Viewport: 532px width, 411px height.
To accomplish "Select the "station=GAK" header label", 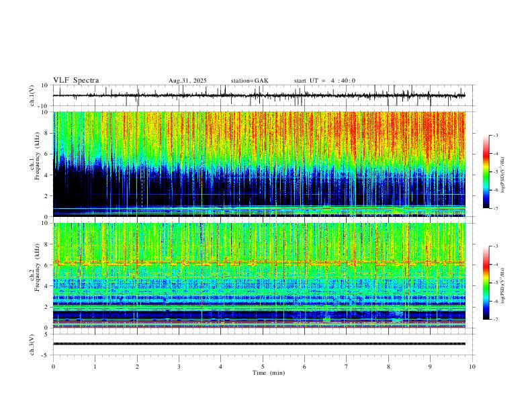I will coord(249,81).
